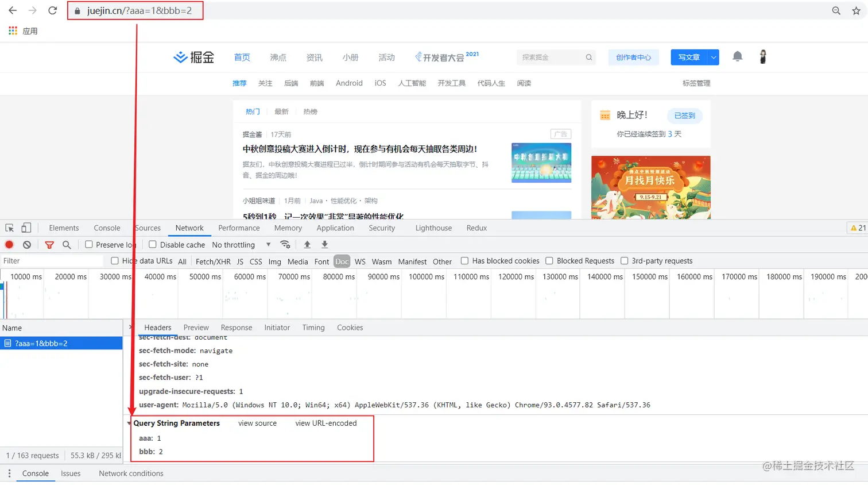The image size is (868, 485).
Task: Clear the network log
Action: click(27, 245)
